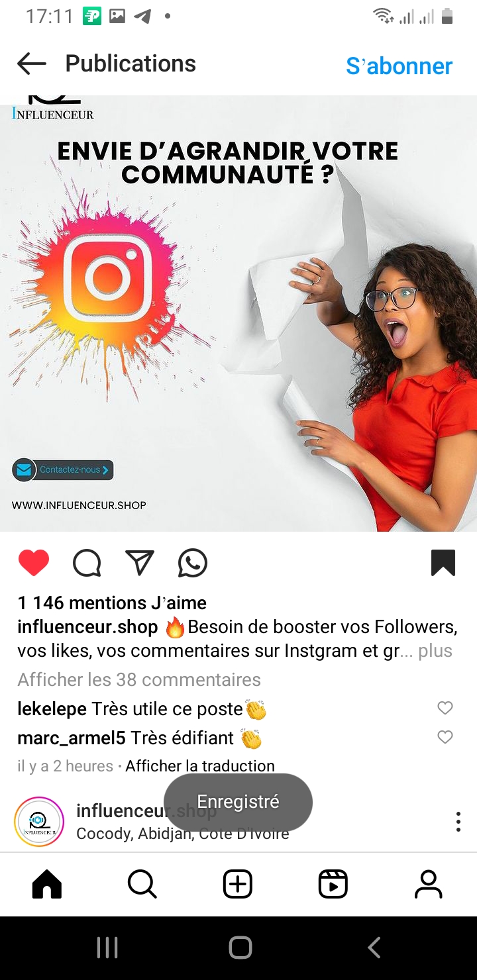
Task: Unlike the post via red heart
Action: click(x=34, y=563)
